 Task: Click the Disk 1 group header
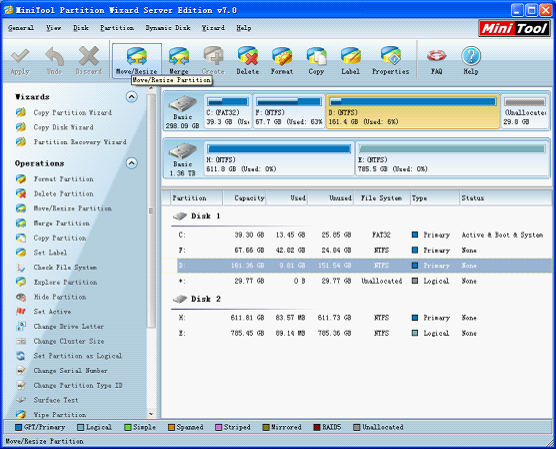pyautogui.click(x=198, y=216)
